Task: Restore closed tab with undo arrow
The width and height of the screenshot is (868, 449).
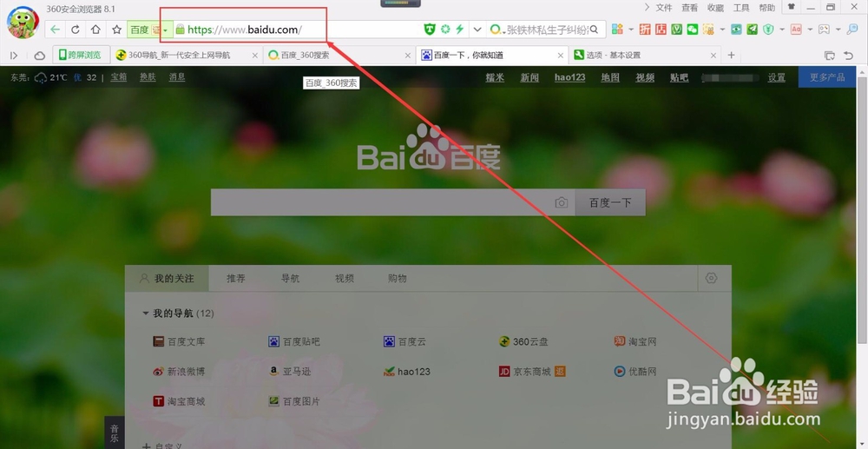Action: pos(848,56)
